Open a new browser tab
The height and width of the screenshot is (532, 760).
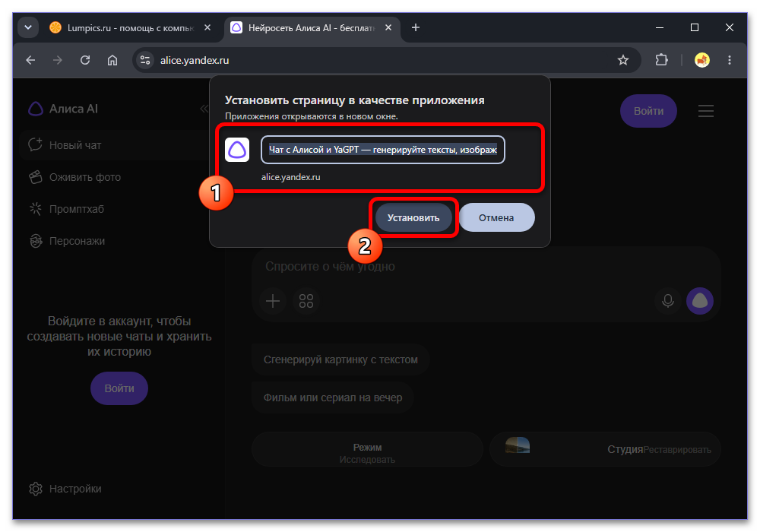[x=416, y=27]
